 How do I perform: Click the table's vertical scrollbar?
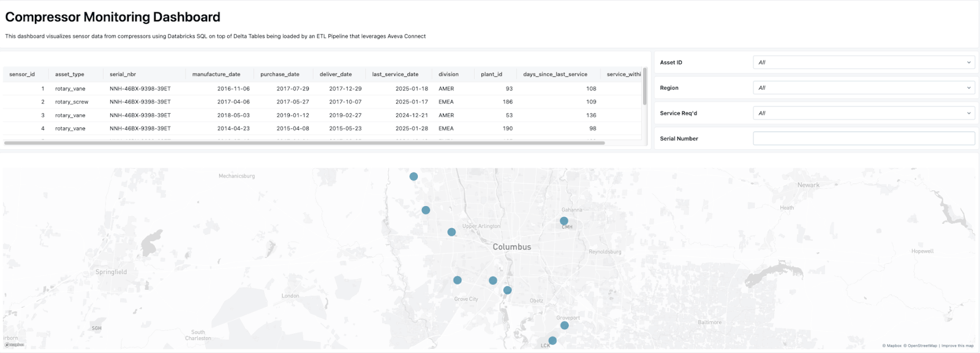(644, 86)
